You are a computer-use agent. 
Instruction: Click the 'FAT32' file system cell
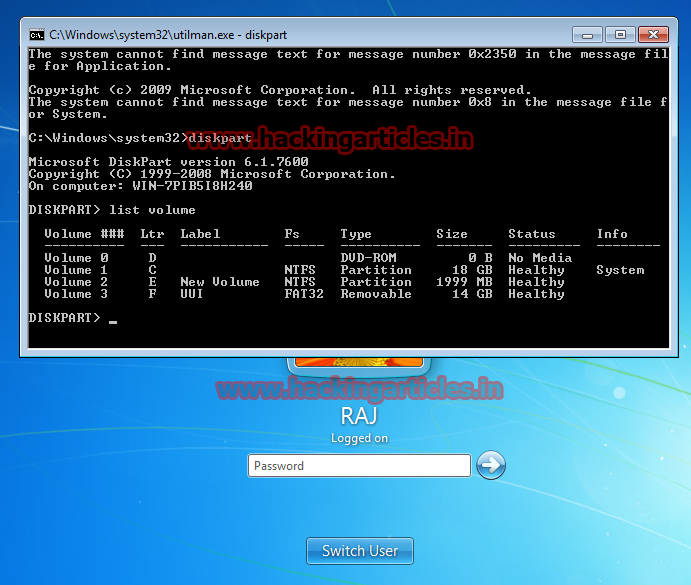click(x=304, y=294)
